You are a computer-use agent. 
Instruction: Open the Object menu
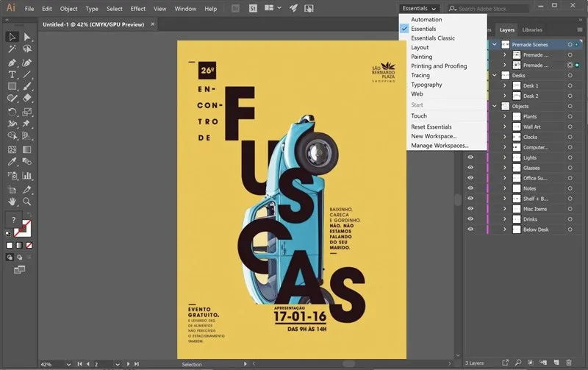pos(68,9)
